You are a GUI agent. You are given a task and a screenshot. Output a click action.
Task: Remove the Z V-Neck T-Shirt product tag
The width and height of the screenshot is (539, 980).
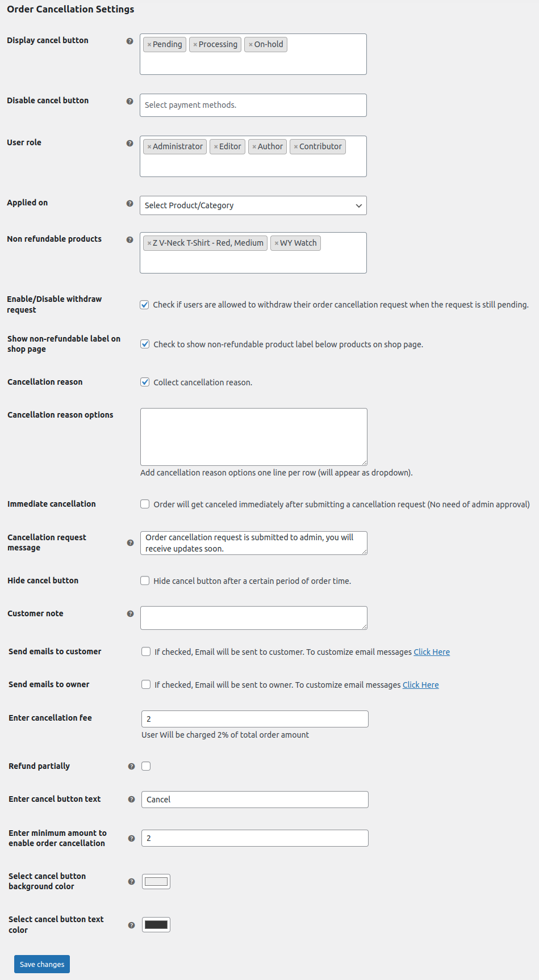[149, 243]
